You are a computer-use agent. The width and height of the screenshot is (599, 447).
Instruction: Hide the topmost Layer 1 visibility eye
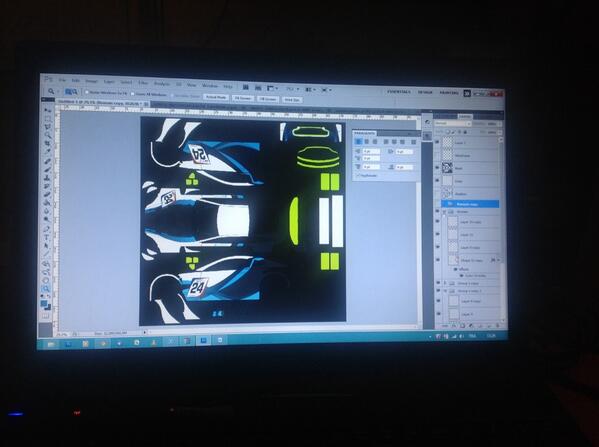tap(438, 142)
